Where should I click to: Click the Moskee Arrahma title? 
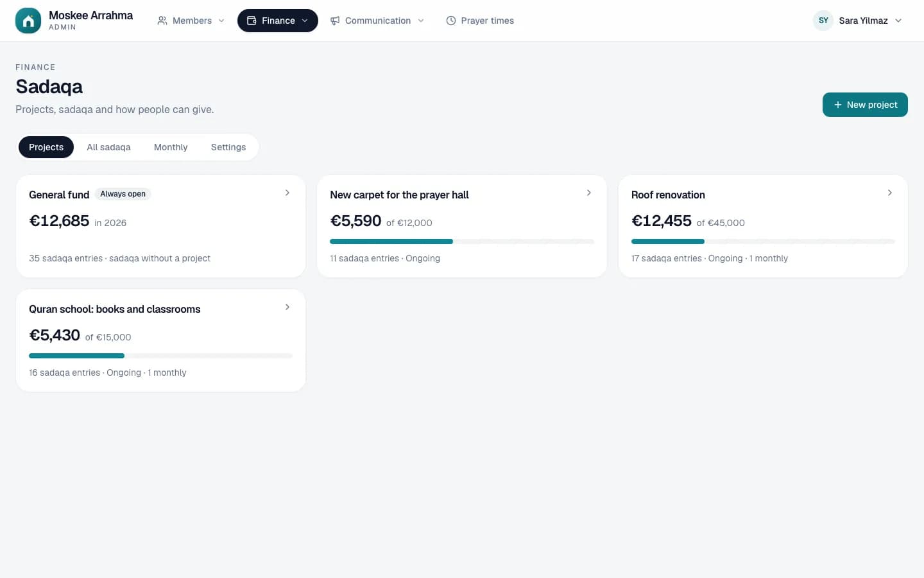(90, 15)
